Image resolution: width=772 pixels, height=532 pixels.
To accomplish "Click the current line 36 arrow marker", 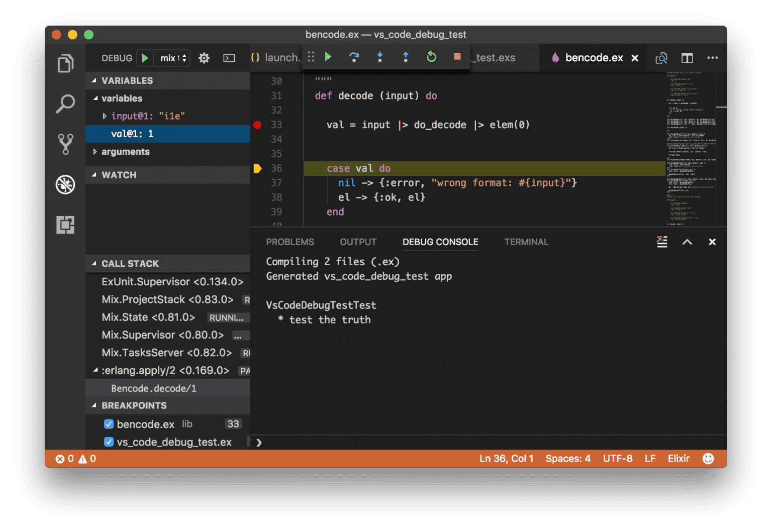I will (x=257, y=169).
